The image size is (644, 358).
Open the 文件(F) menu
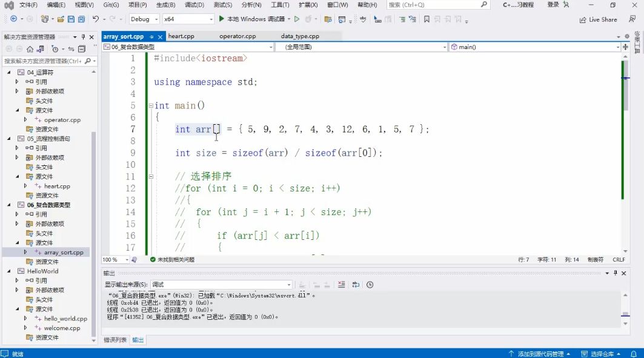[x=28, y=4]
